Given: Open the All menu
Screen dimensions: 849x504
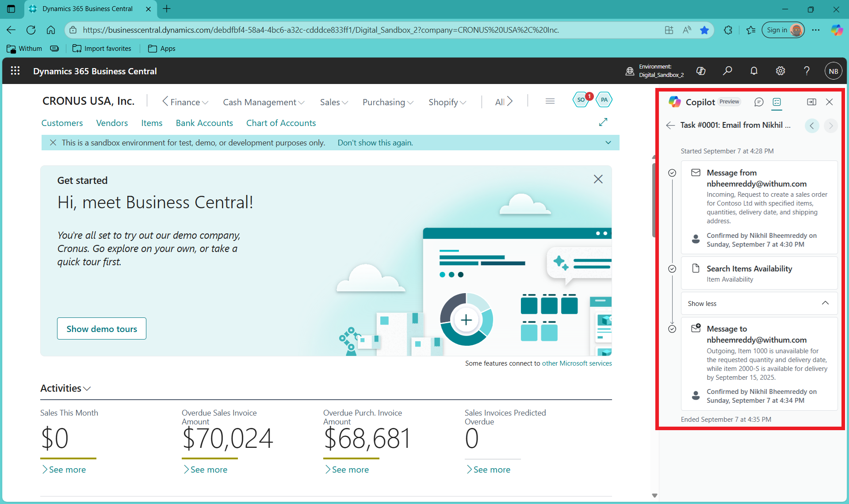Looking at the screenshot, I should 503,102.
